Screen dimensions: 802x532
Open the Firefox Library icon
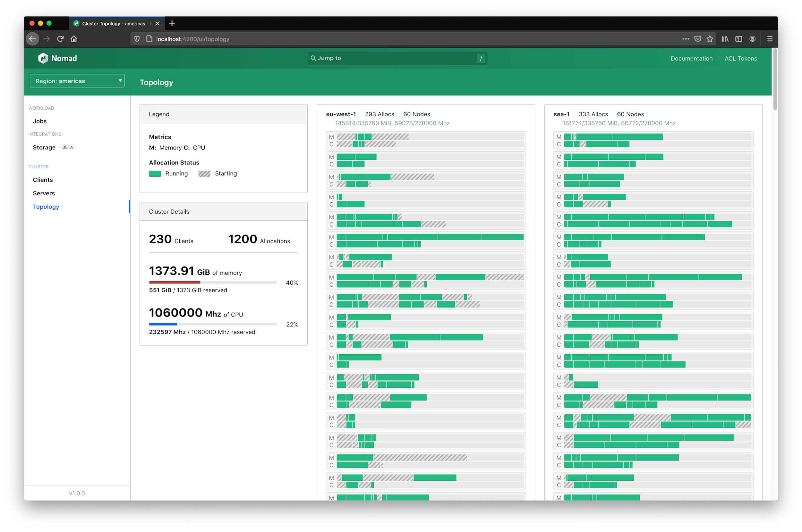click(x=725, y=39)
